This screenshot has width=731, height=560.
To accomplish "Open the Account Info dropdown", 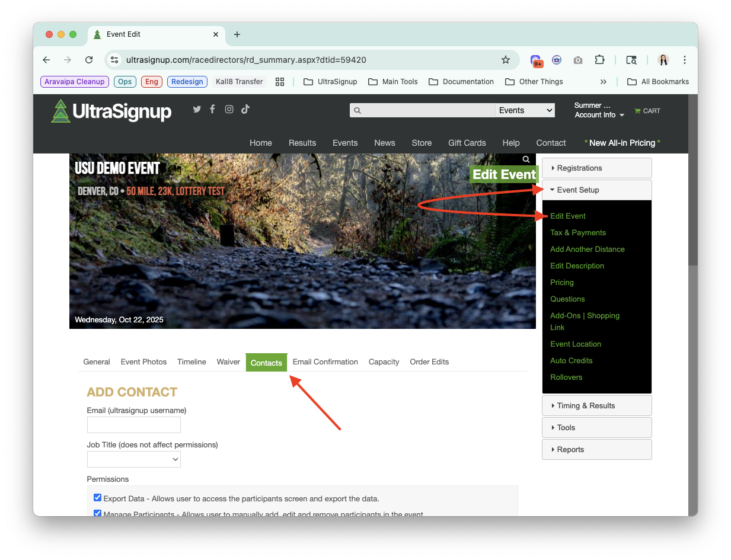I will tap(599, 115).
